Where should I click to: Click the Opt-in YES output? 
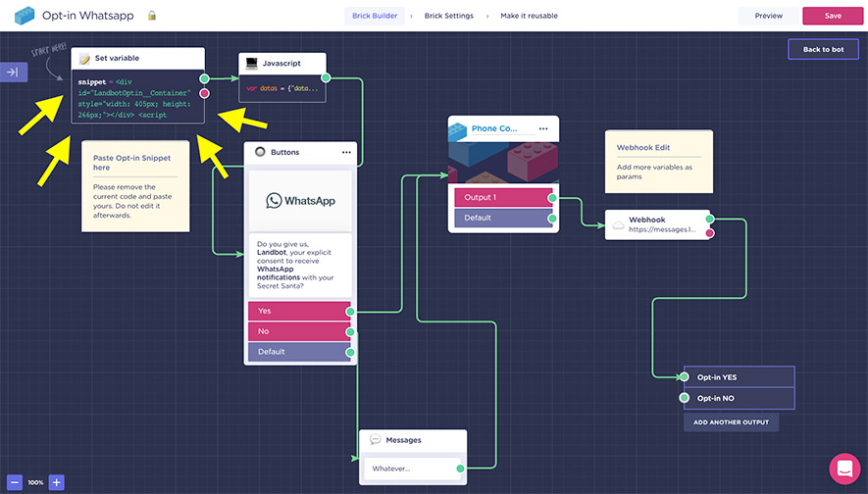point(739,377)
